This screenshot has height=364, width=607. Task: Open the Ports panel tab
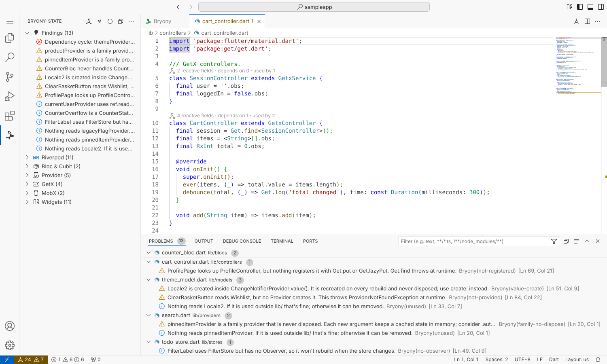click(310, 241)
